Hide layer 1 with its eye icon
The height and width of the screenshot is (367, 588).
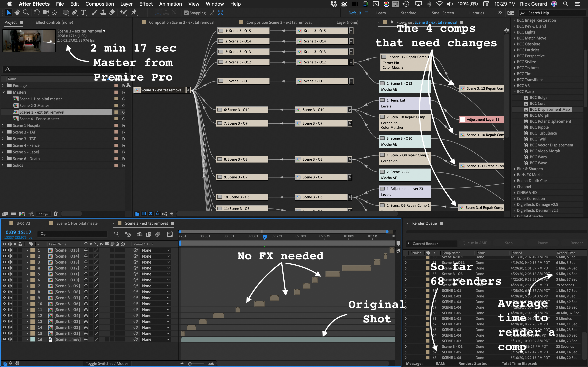[4, 250]
